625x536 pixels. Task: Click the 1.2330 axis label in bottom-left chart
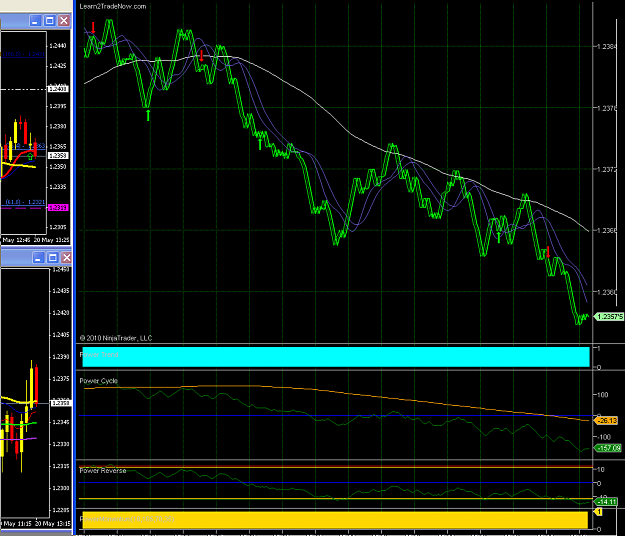click(x=61, y=444)
